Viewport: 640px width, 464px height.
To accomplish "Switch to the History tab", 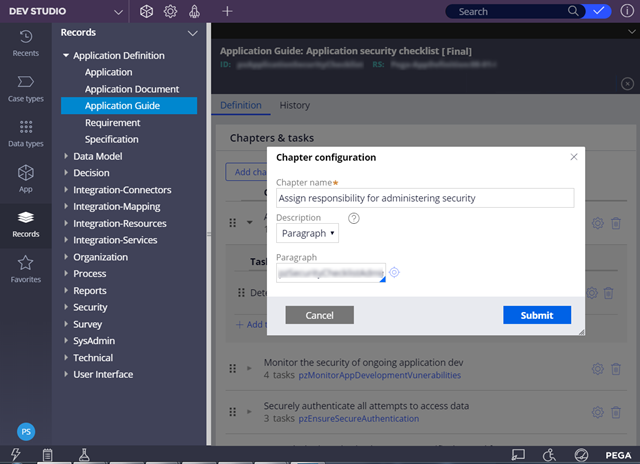I will [294, 105].
